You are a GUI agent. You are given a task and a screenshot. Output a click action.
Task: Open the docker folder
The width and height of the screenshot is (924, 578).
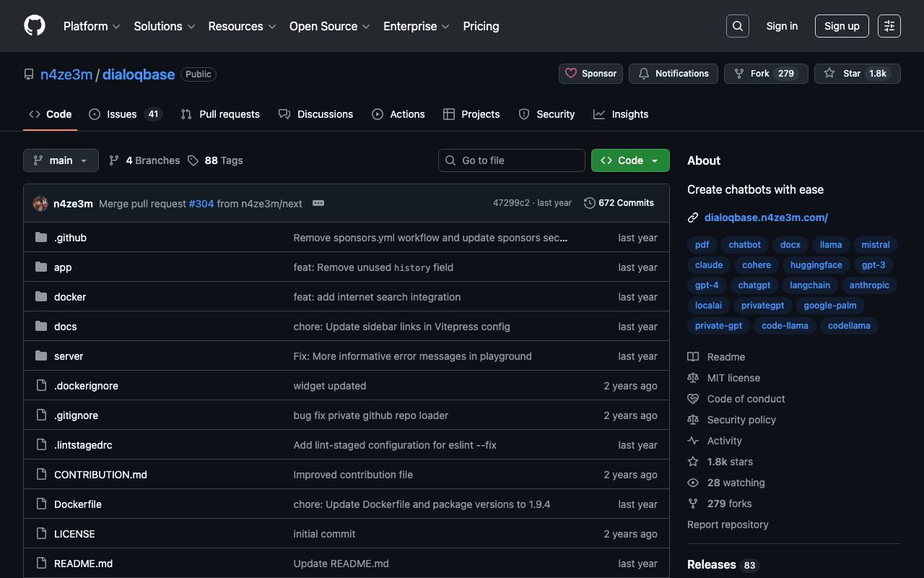(70, 297)
